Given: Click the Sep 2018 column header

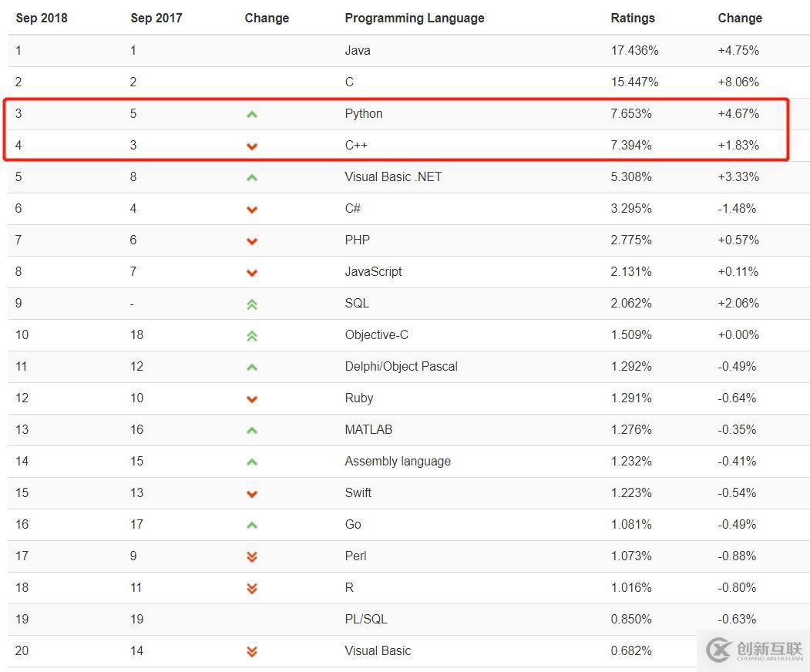Looking at the screenshot, I should [42, 18].
